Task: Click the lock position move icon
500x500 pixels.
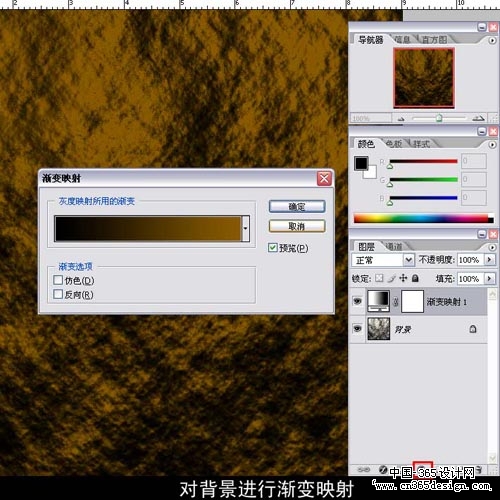Action: pos(403,278)
